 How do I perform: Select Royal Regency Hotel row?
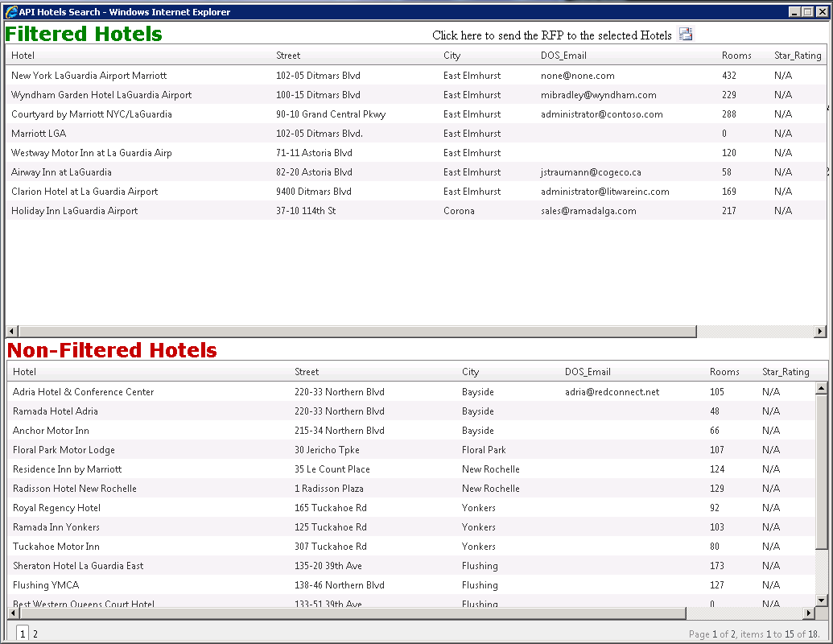411,507
